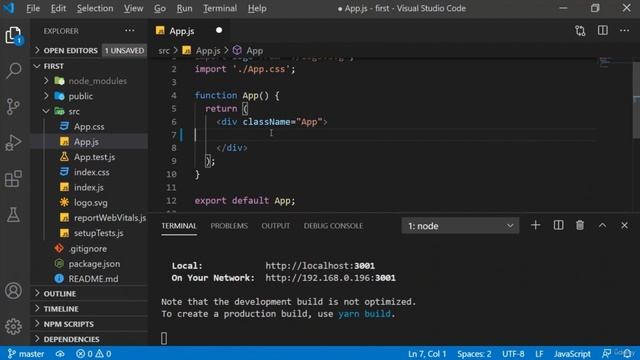Create a new terminal with plus icon
The image size is (640, 360).
[536, 225]
